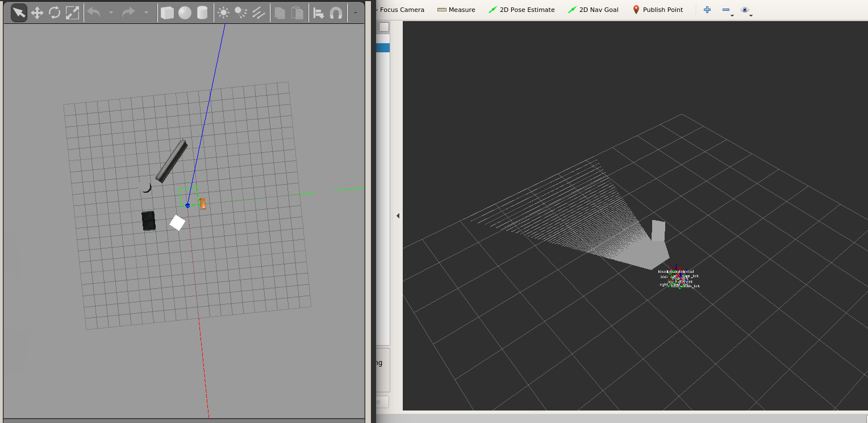The image size is (868, 423).
Task: Insert a box shape in Gazebo
Action: pos(167,13)
